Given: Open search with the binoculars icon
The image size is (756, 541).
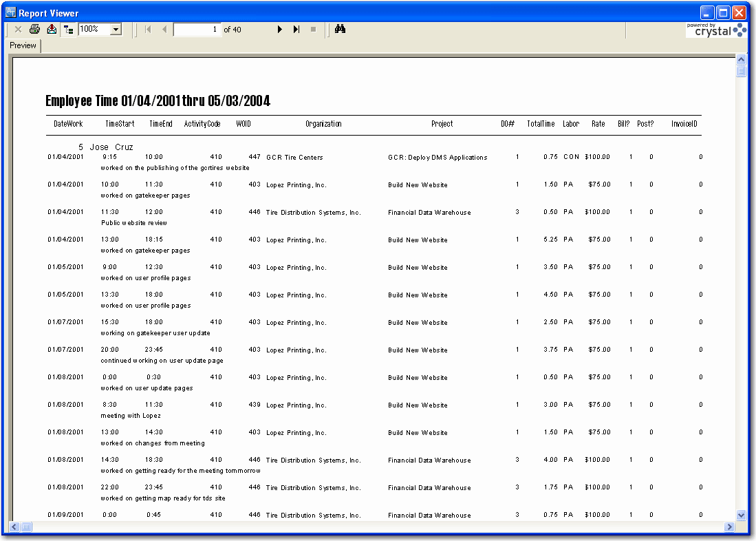Looking at the screenshot, I should [340, 30].
